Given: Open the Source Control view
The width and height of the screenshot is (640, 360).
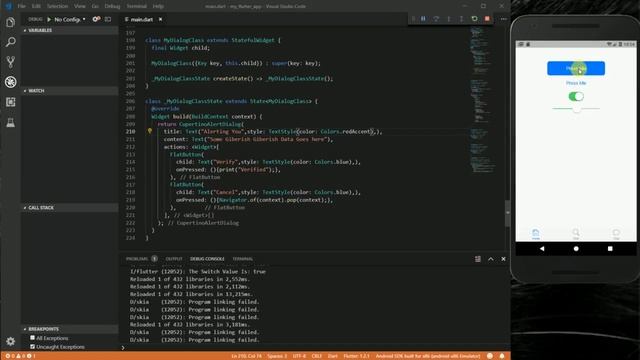Looking at the screenshot, I should (11, 62).
